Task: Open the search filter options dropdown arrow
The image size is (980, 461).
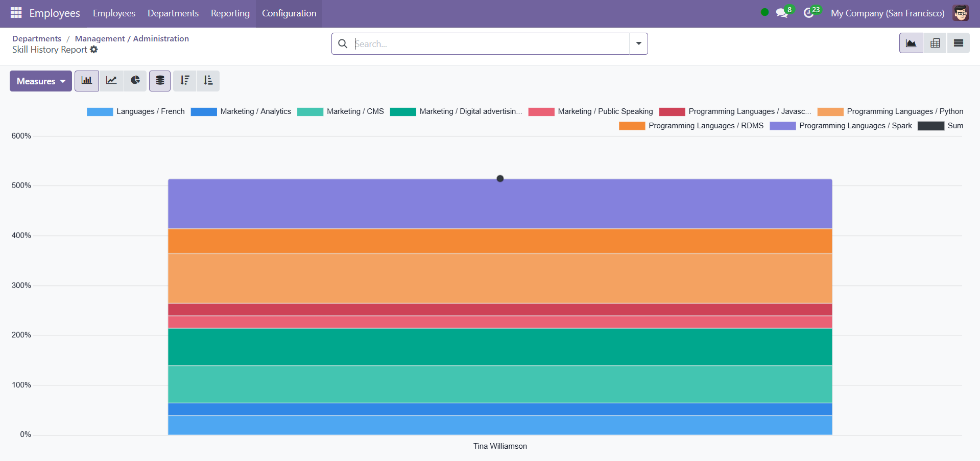Action: point(638,43)
